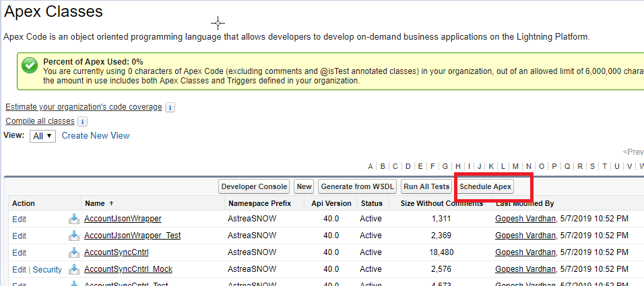Screen dimensions: 644x286
Task: Filter list by letter C
Action: (x=395, y=166)
